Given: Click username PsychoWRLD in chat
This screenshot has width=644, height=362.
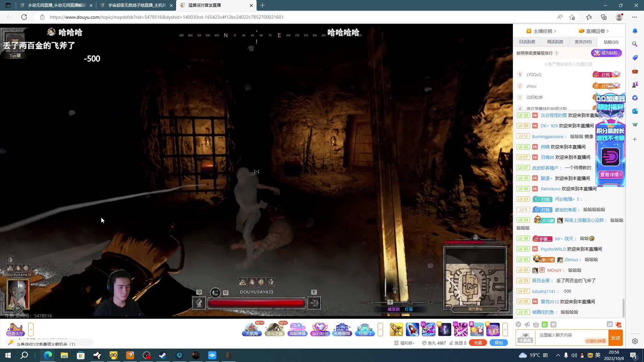Looking at the screenshot, I should pos(553,249).
